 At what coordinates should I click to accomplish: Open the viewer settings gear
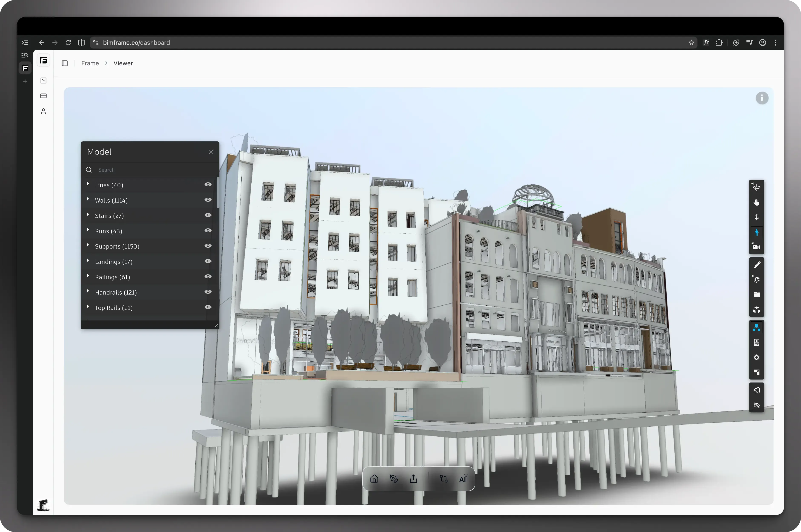[756, 357]
